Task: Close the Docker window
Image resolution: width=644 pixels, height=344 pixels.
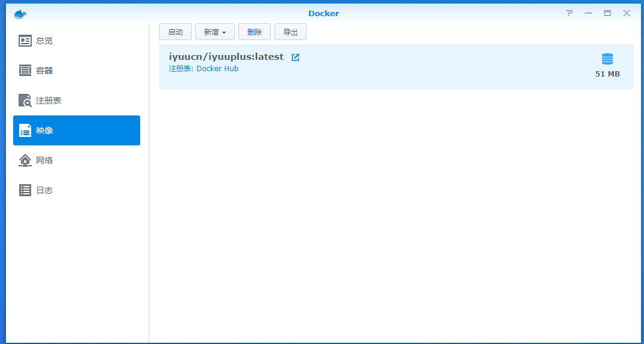Action: coord(627,13)
